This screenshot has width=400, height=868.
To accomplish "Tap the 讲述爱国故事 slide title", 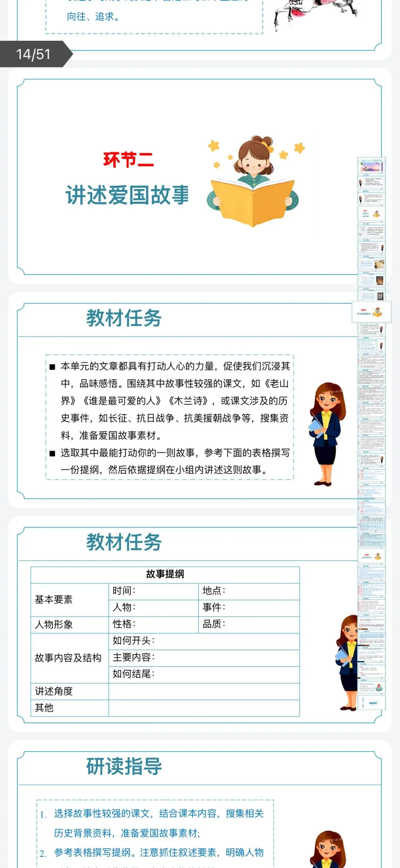I will click(127, 195).
